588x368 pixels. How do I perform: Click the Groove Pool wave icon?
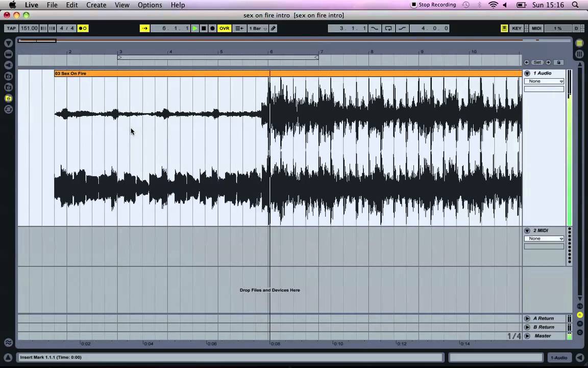[8, 342]
